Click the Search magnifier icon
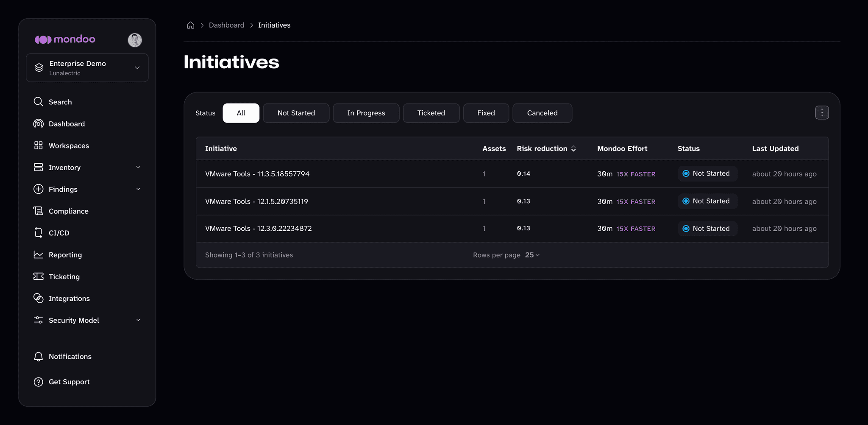The width and height of the screenshot is (868, 425). (x=38, y=102)
